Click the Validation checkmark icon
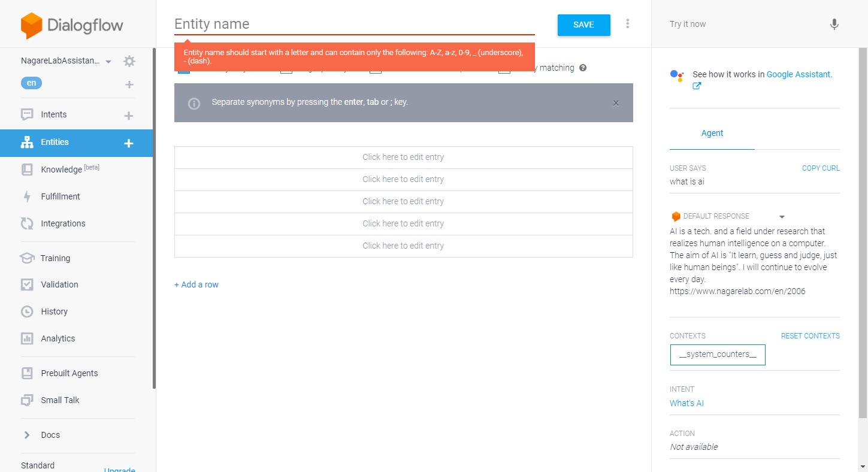Image resolution: width=868 pixels, height=472 pixels. click(x=27, y=285)
